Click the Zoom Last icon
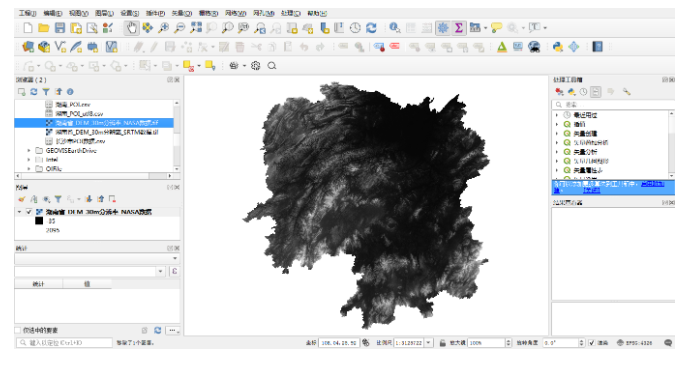 260,28
